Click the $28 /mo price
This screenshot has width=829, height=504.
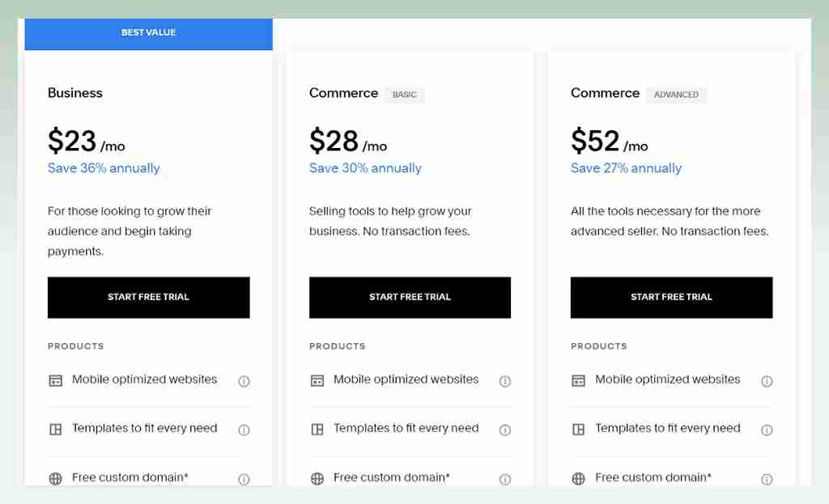(x=348, y=141)
